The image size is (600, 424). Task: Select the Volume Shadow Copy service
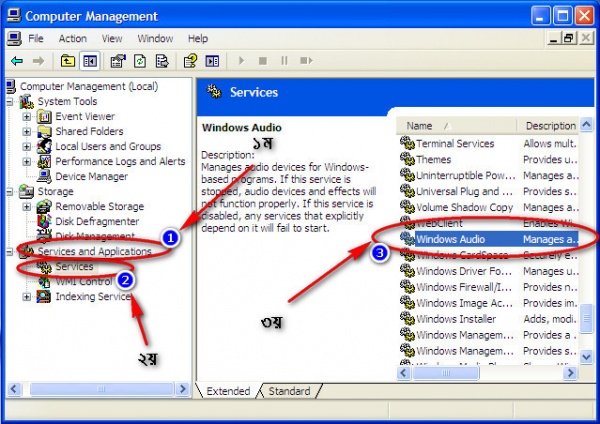[489, 207]
